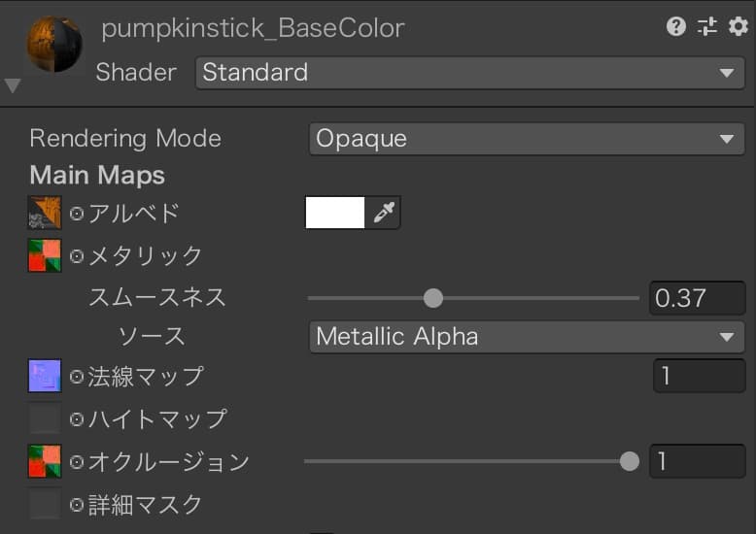Select the pumpkin material preview sphere
This screenshot has width=756, height=534.
54,45
